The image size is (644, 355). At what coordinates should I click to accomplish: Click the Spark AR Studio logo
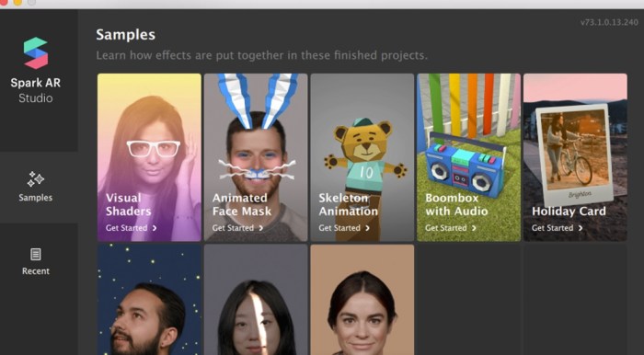click(x=36, y=53)
